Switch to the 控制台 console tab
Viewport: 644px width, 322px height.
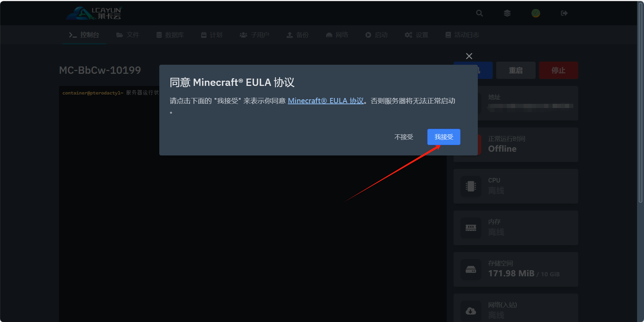(84, 35)
